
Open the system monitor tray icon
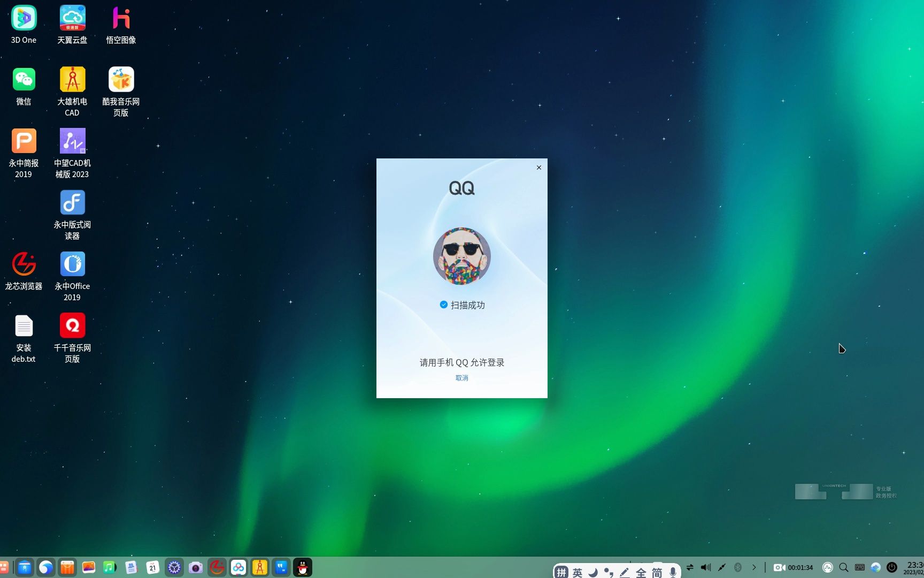828,567
